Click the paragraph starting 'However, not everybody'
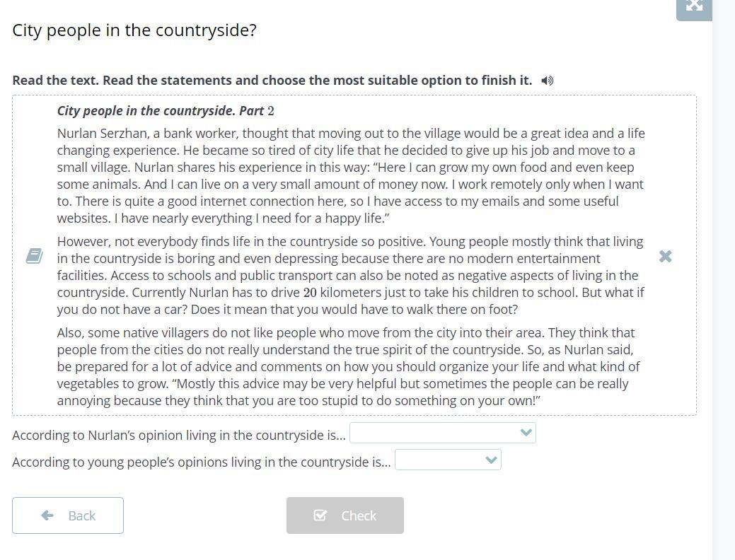 351,276
